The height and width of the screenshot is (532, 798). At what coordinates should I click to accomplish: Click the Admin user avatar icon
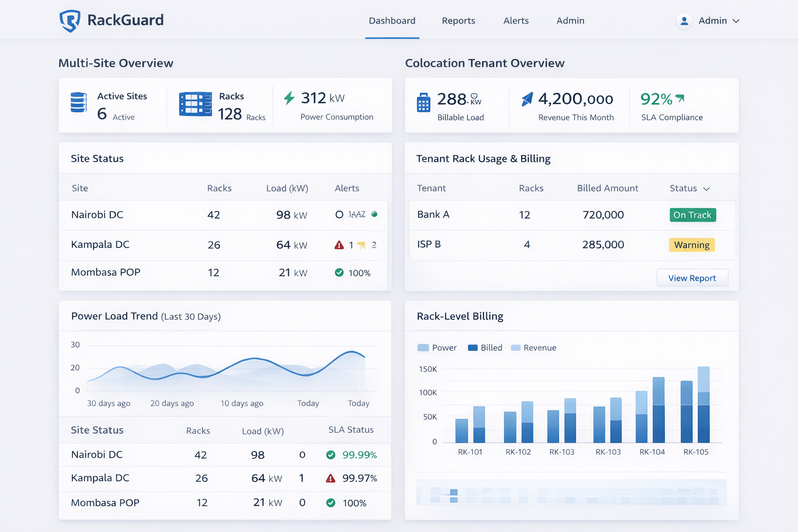click(684, 21)
